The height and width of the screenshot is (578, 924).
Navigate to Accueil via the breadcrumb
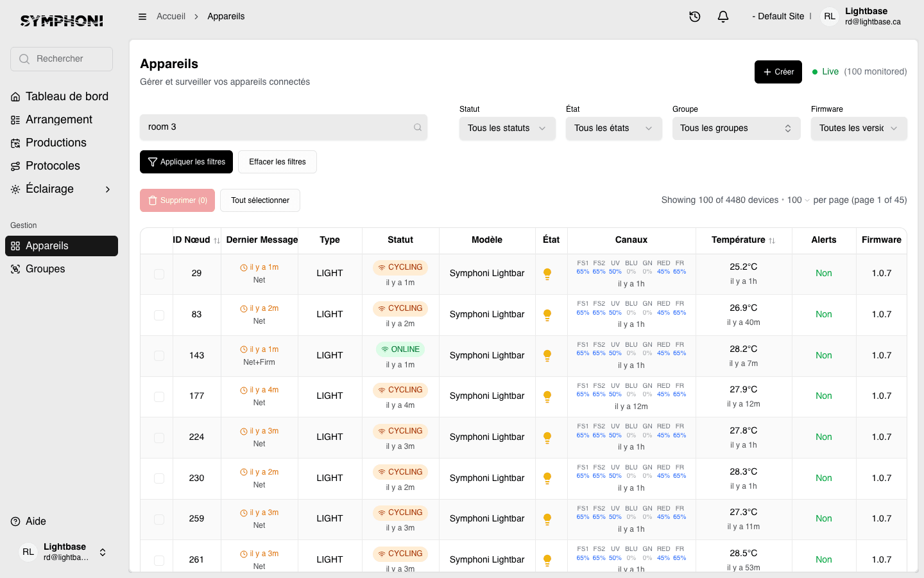click(171, 16)
